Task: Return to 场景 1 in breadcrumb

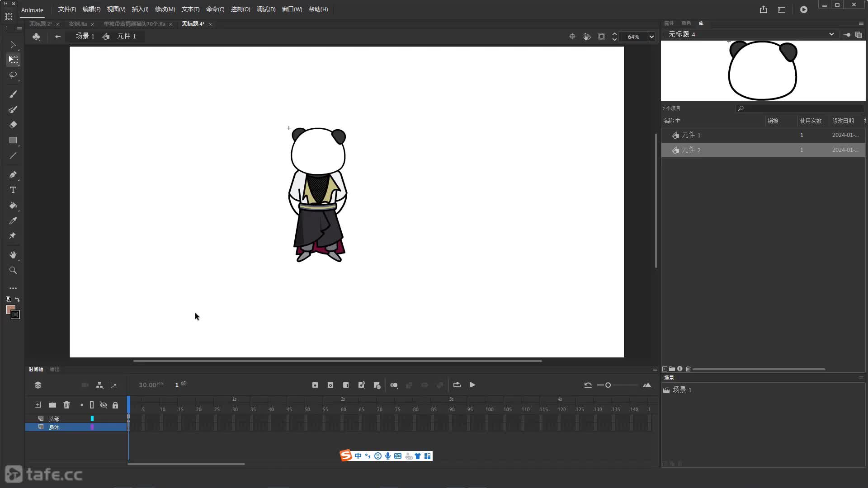Action: [x=85, y=36]
